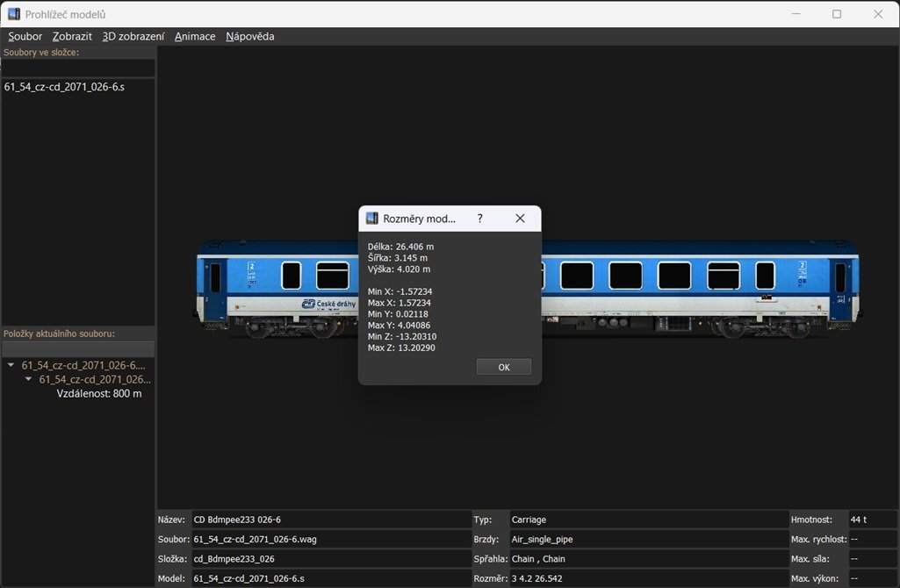This screenshot has width=900, height=588.
Task: Select the nested 61_54_cz-cd_2071_026 tree item
Action: 95,379
